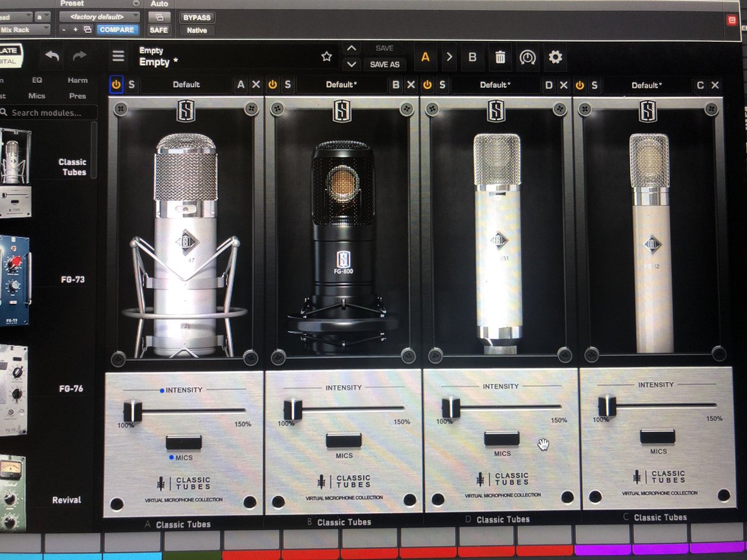Viewport: 747px width, 560px height.
Task: Click the undo arrow icon
Action: 52,56
